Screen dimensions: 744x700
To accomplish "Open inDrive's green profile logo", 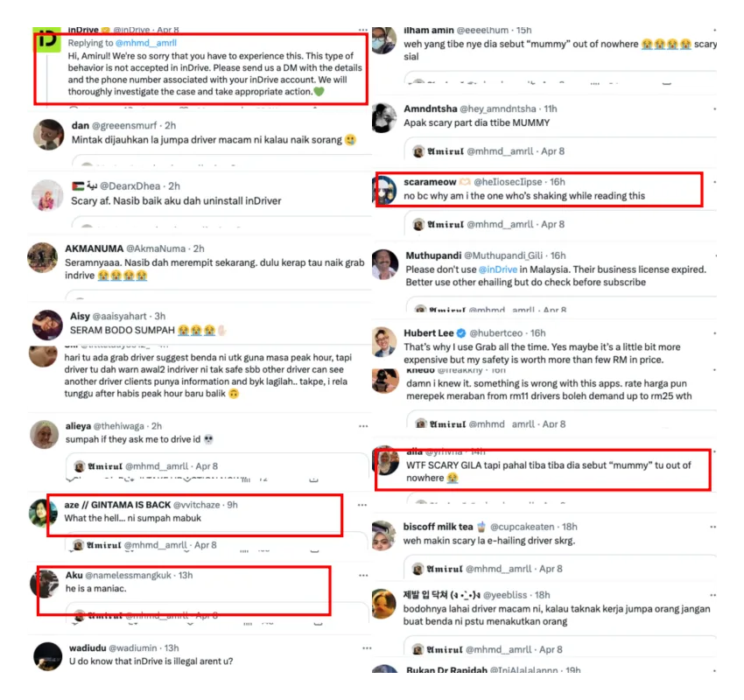I will tap(47, 39).
